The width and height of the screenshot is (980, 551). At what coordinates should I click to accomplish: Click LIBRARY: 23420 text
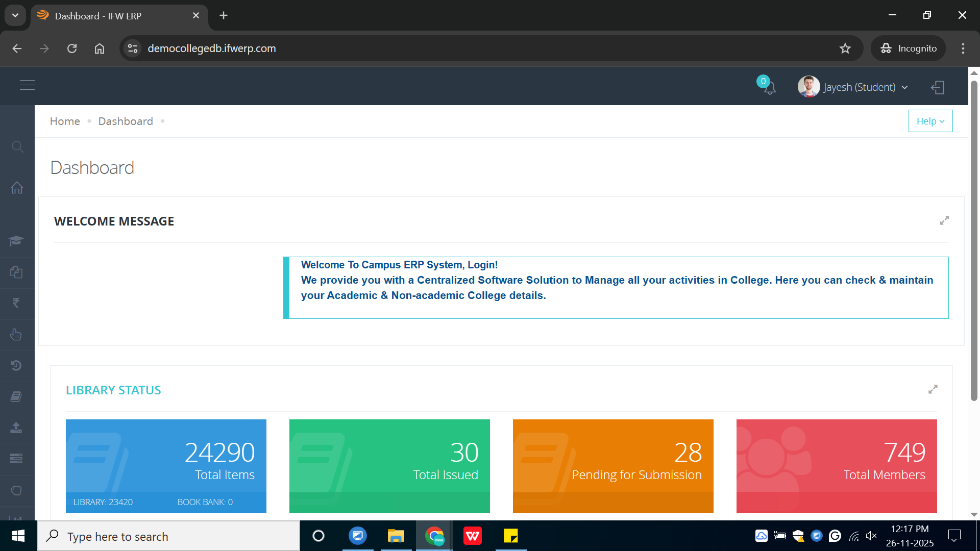click(103, 502)
